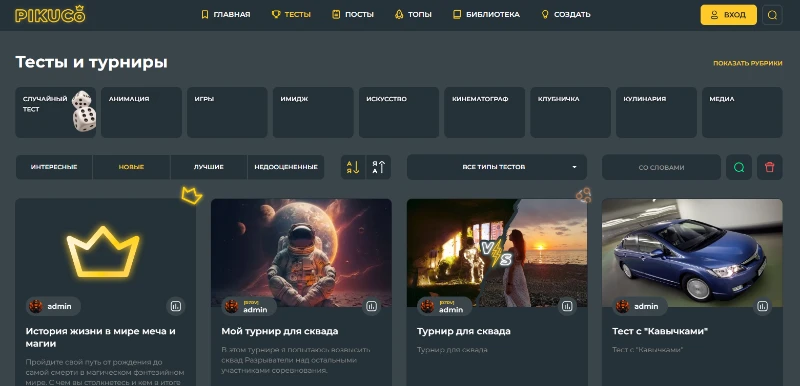800x386 pixels.
Task: Open Анимация category tile
Action: pyautogui.click(x=141, y=112)
